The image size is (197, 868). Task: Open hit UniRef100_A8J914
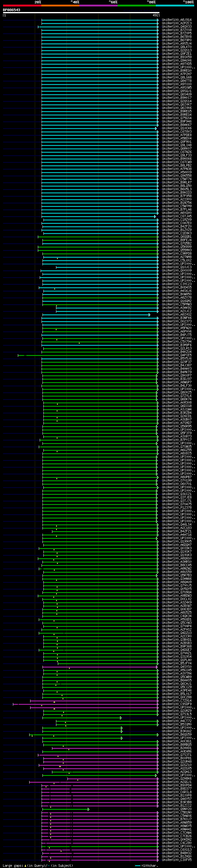pos(176,20)
